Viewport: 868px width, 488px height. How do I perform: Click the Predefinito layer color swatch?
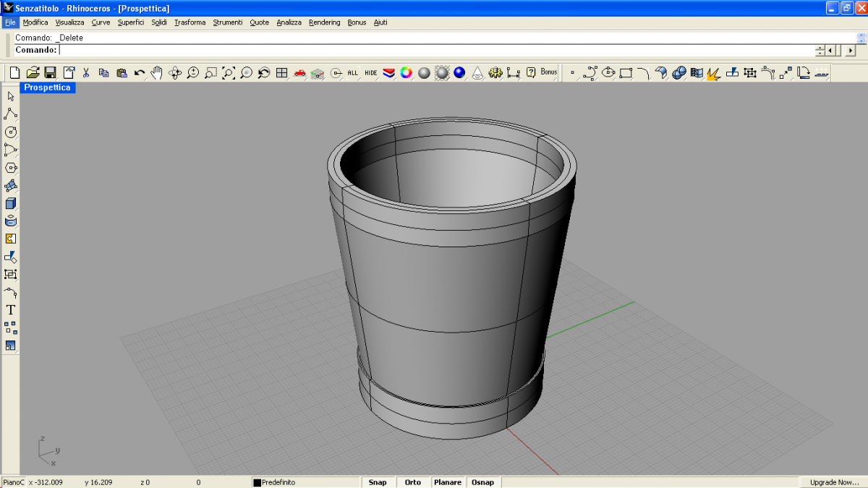[257, 482]
